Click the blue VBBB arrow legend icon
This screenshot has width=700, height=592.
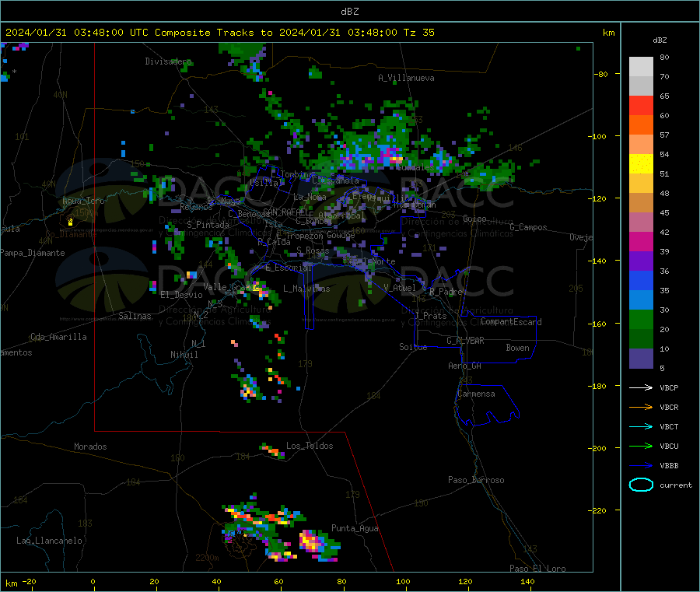pyautogui.click(x=641, y=466)
